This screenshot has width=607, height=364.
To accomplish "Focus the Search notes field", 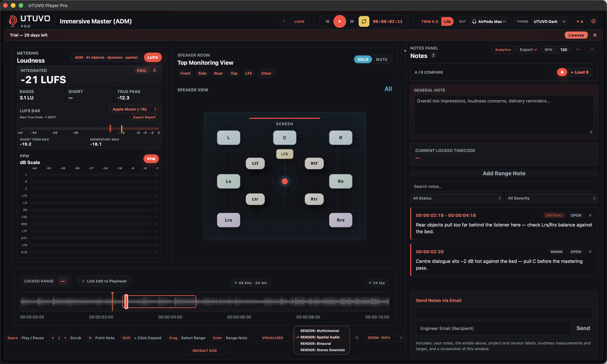I will pyautogui.click(x=504, y=186).
